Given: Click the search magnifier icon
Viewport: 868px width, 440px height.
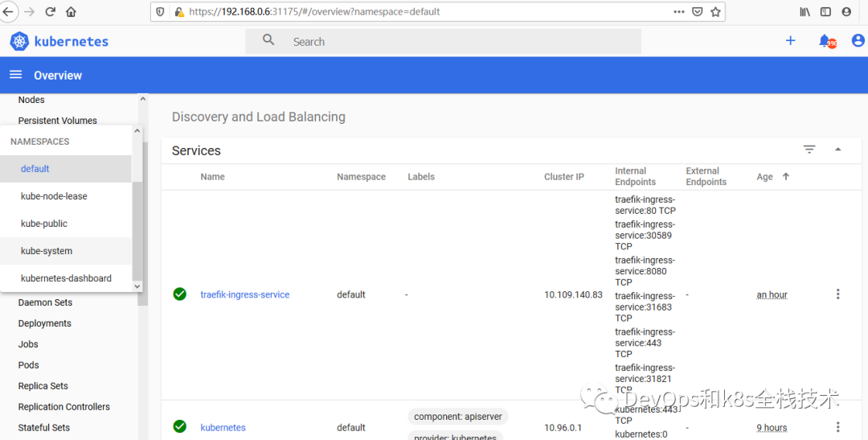Looking at the screenshot, I should pos(268,40).
